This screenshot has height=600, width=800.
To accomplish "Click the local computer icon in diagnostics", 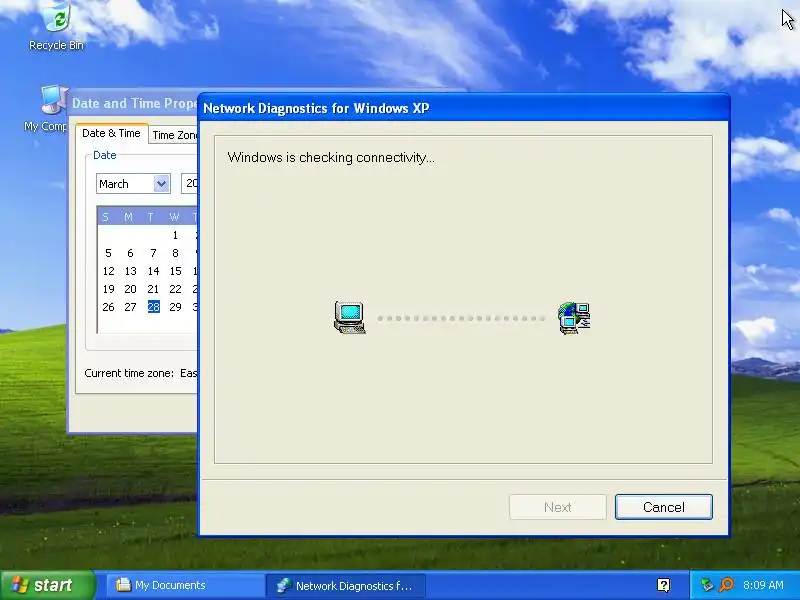I will [349, 317].
